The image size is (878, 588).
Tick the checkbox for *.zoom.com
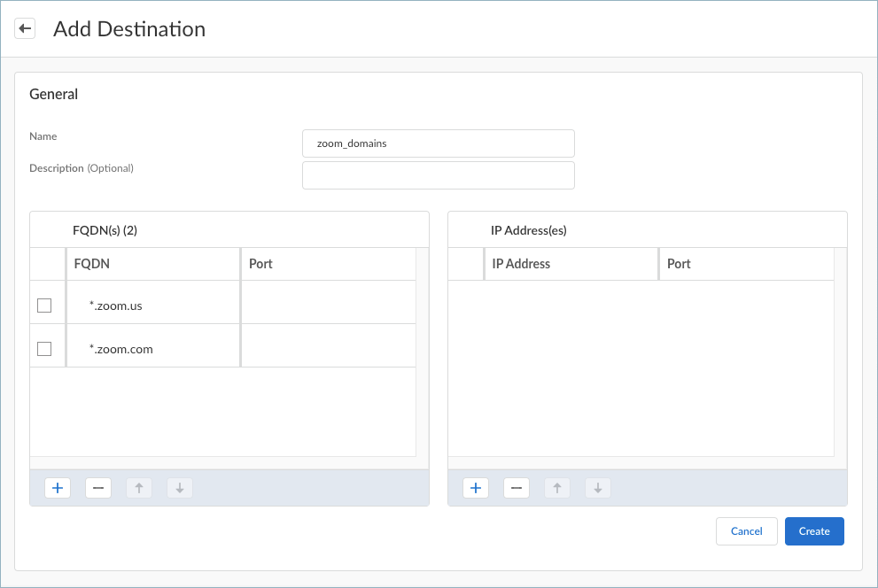(x=44, y=349)
